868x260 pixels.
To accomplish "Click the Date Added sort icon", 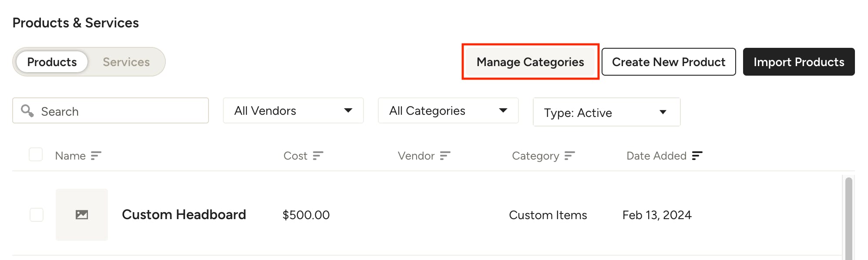I will point(697,156).
